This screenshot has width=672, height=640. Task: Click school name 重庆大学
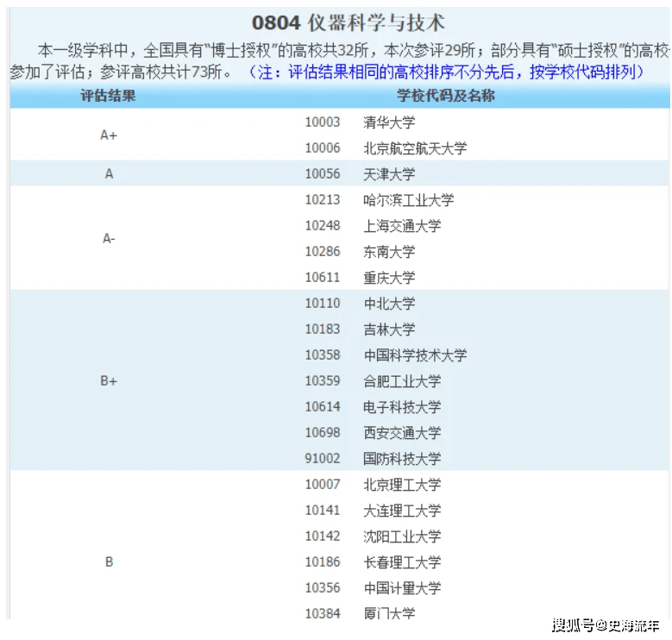(389, 278)
